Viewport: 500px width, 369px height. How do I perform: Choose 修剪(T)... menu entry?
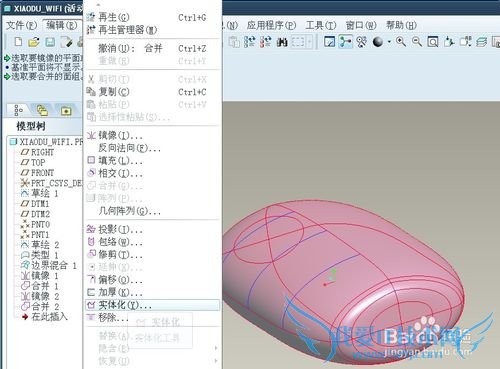pos(152,255)
